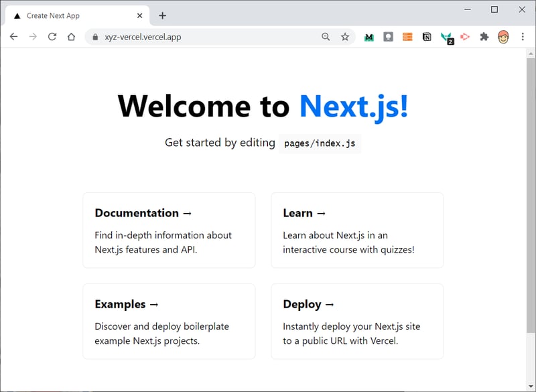Image resolution: width=536 pixels, height=392 pixels.
Task: Click the red arrow extension icon
Action: [x=465, y=37]
